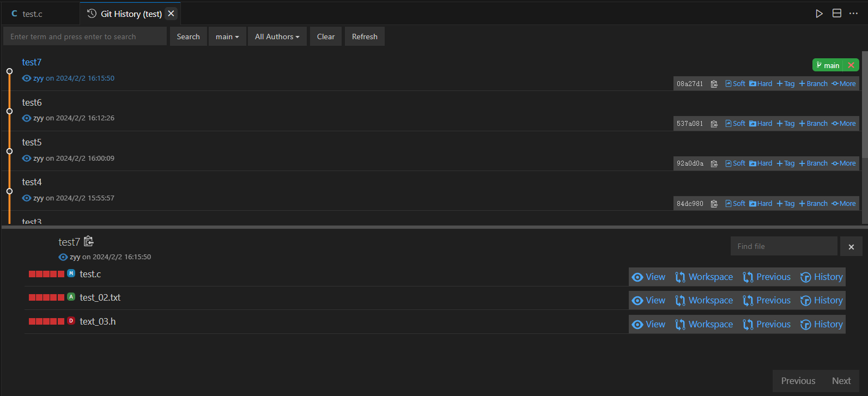Create a branch from commit 92a0d0a
The height and width of the screenshot is (396, 868).
[x=813, y=163]
